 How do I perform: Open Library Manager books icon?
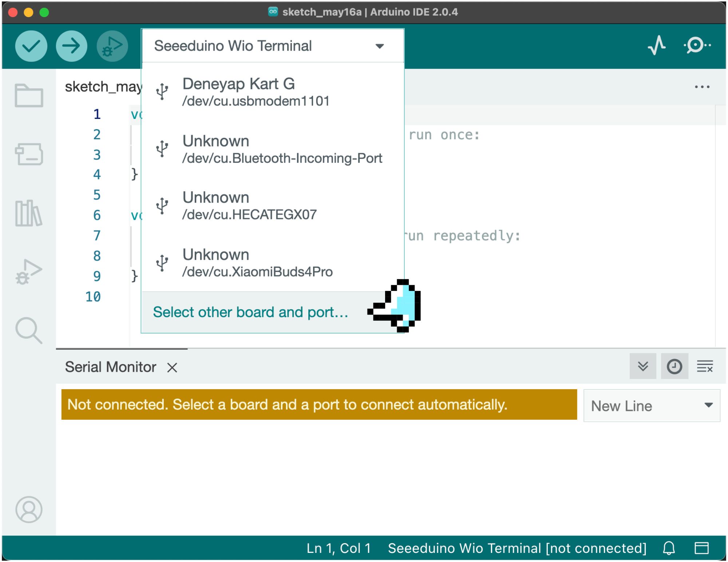pyautogui.click(x=29, y=213)
